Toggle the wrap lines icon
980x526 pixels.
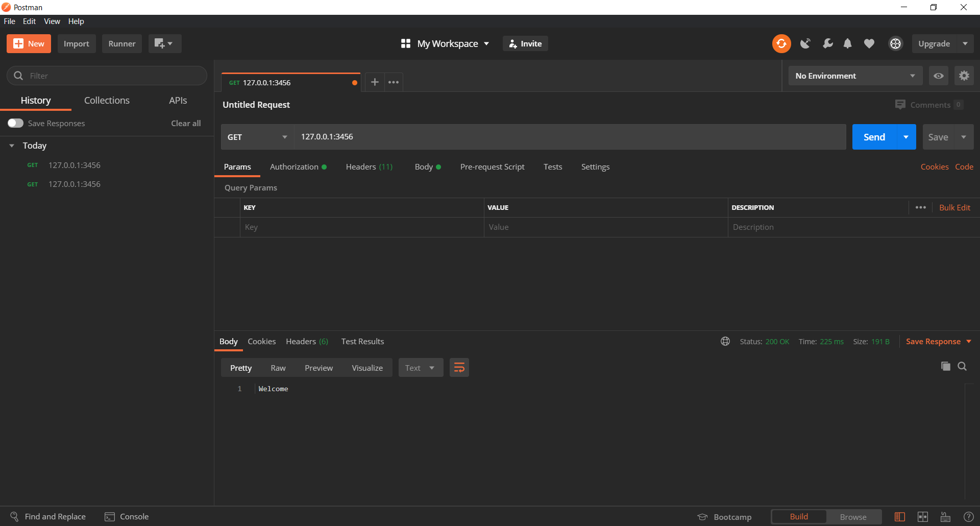click(459, 368)
